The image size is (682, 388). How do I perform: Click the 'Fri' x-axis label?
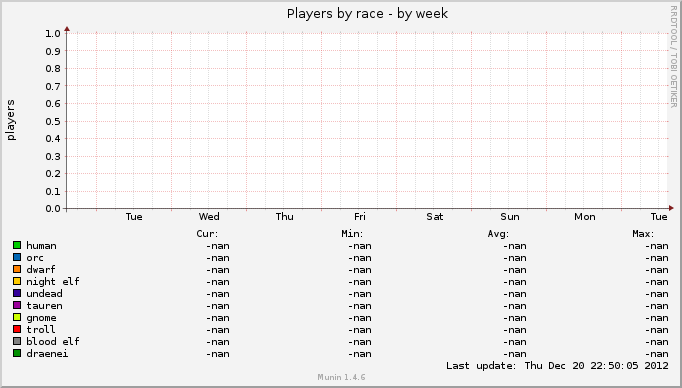pyautogui.click(x=360, y=217)
